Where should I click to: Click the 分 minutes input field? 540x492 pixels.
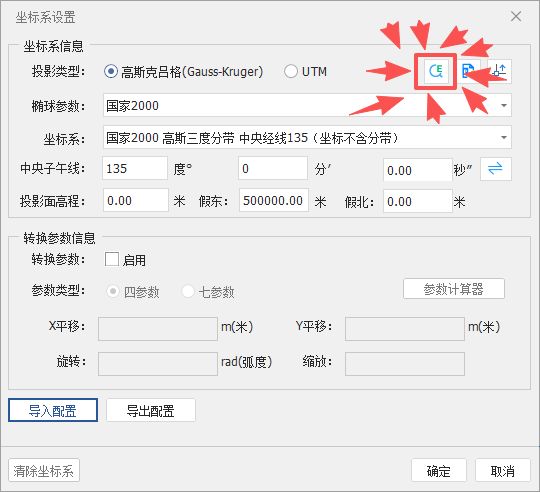tap(272, 168)
